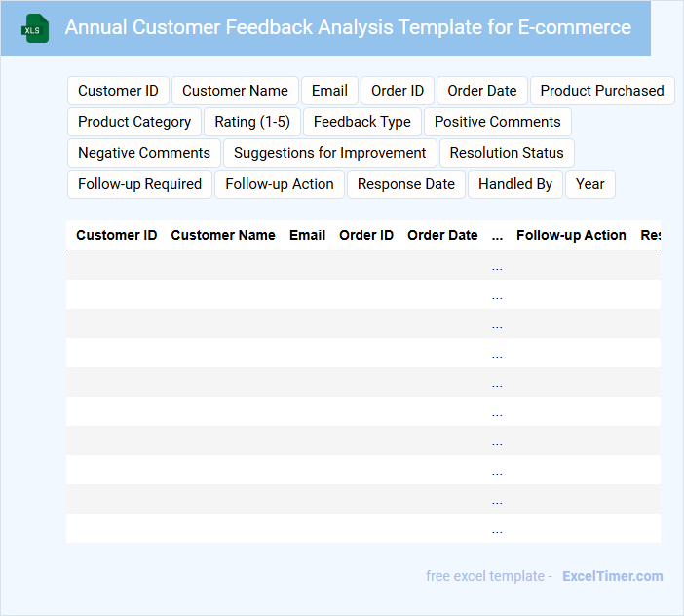Viewport: 684px width, 616px height.
Task: Click the Handled By tag
Action: [x=514, y=184]
